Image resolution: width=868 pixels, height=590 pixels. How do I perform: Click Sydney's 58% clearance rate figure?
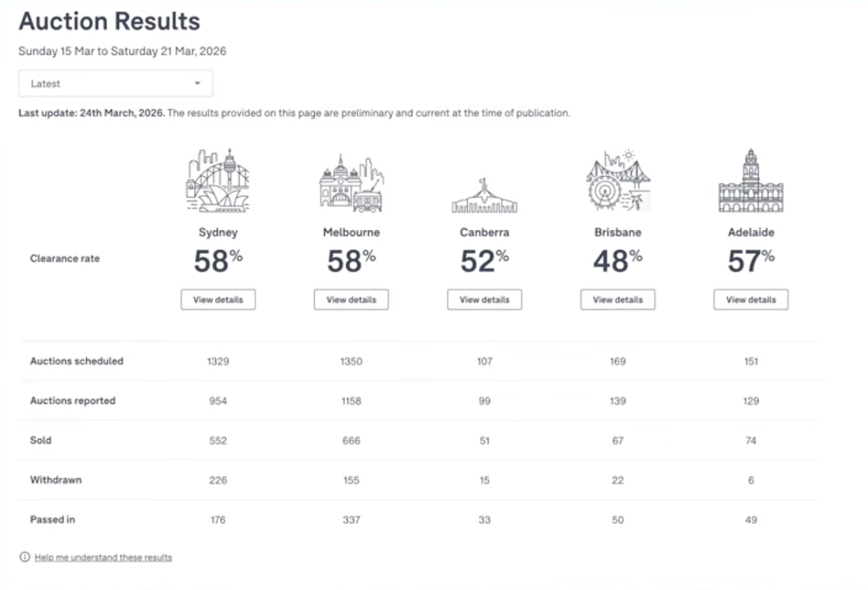pos(218,261)
